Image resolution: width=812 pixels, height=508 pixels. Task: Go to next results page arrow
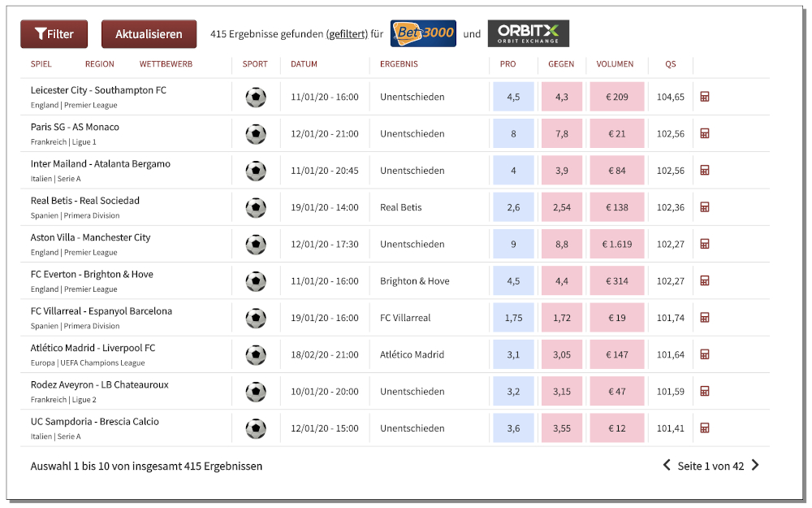pos(755,465)
